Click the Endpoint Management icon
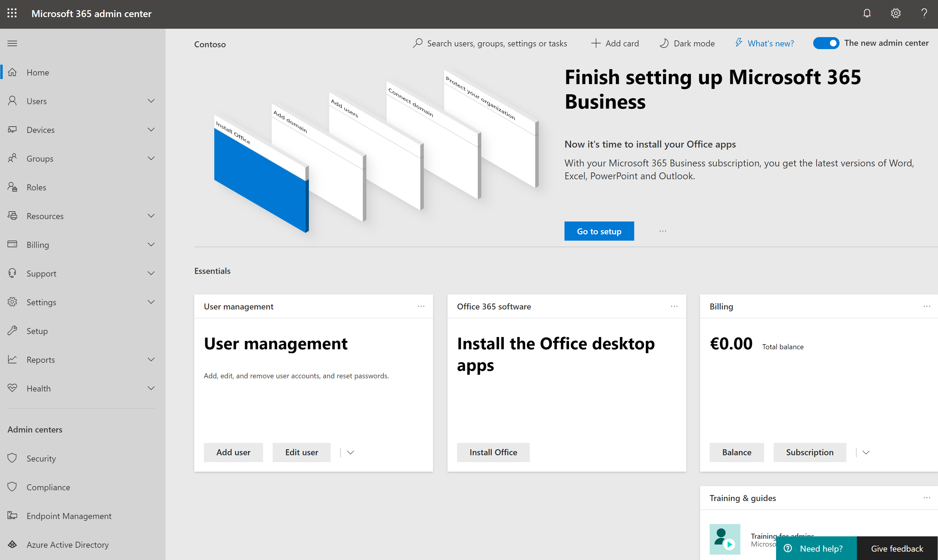This screenshot has width=938, height=560. point(12,515)
